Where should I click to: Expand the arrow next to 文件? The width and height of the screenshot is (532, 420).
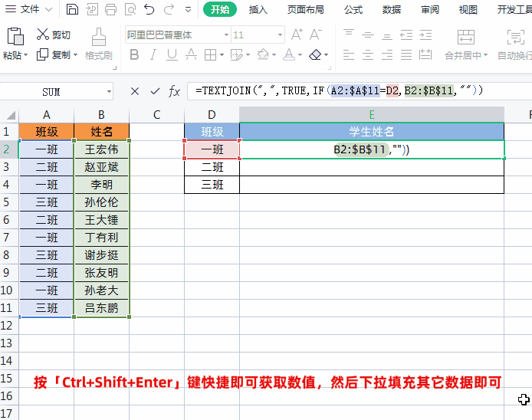[x=48, y=9]
